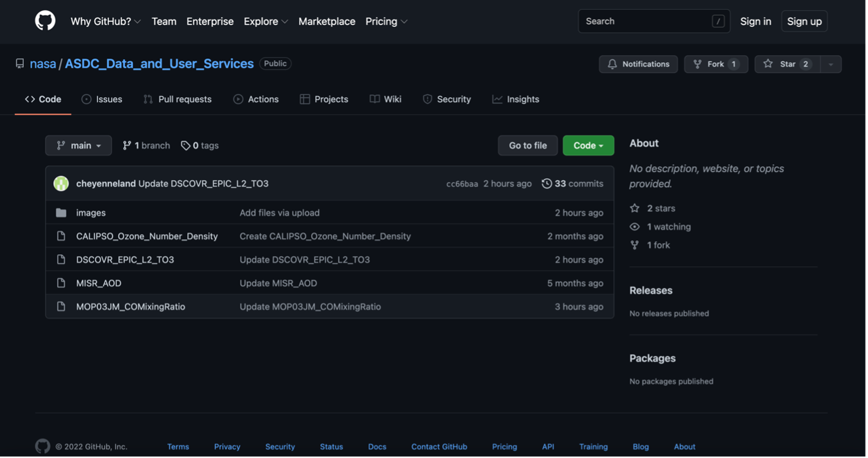Click the Go to file button
Viewport: 868px width, 458px height.
(x=528, y=145)
